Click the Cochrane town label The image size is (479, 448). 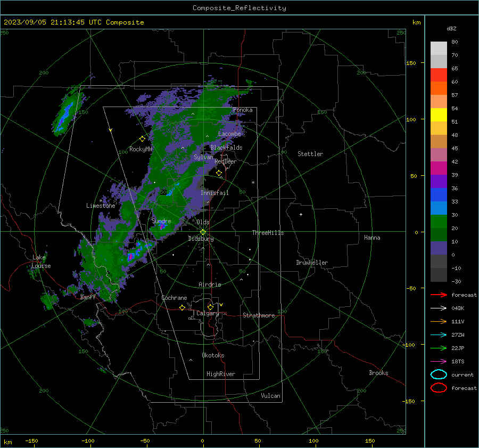174,298
